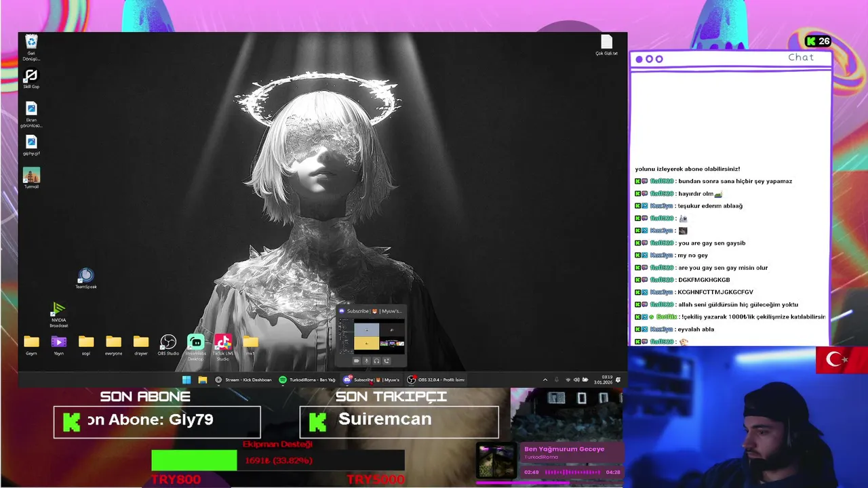This screenshot has width=868, height=488.
Task: Switch to the Discord Subscribe taskbar window
Action: [372, 380]
